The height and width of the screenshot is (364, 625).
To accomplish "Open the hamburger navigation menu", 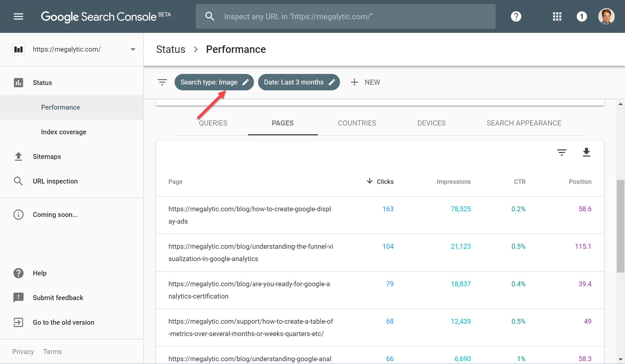I will coord(18,16).
